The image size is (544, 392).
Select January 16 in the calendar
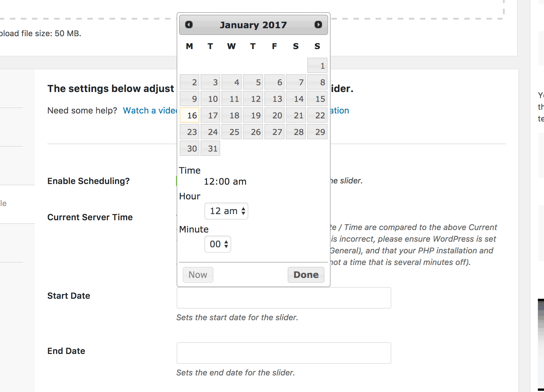click(x=190, y=115)
